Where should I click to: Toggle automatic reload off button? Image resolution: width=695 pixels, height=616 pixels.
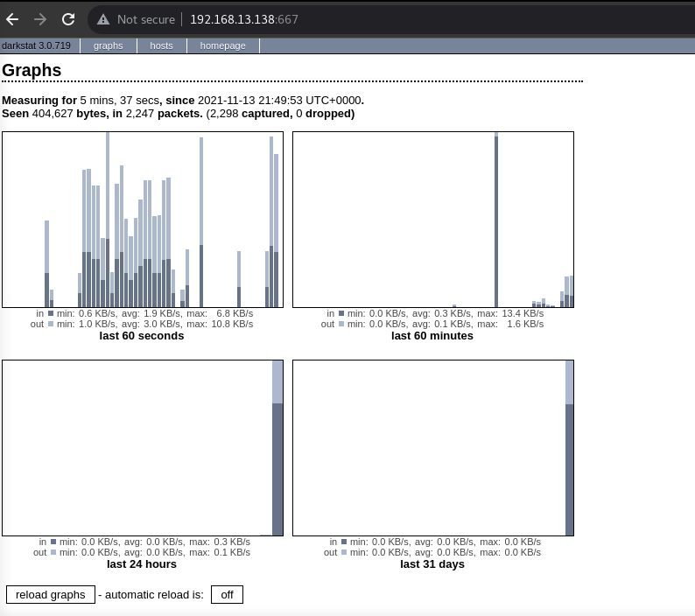pyautogui.click(x=227, y=595)
